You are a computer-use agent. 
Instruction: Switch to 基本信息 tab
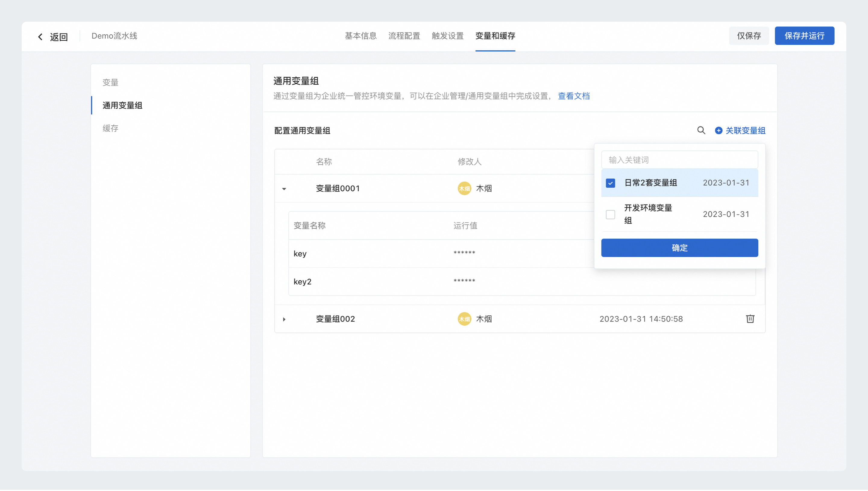pos(360,36)
